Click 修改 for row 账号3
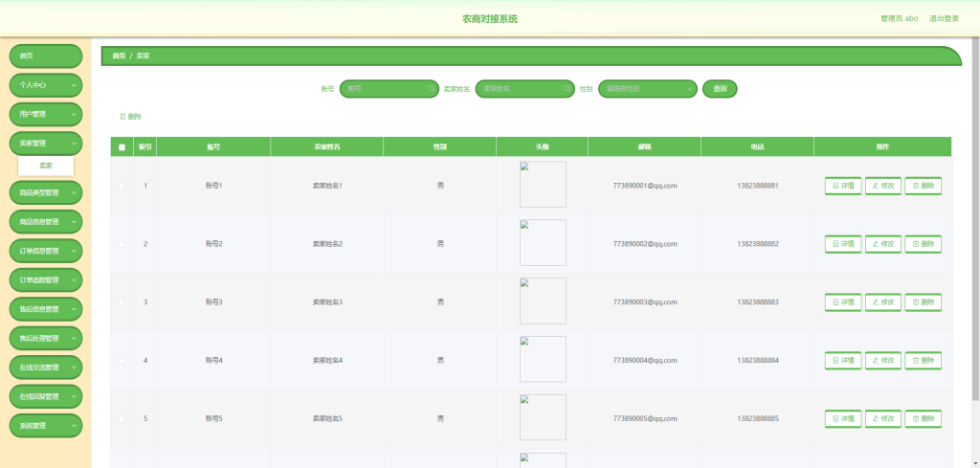Image resolution: width=980 pixels, height=468 pixels. click(883, 301)
